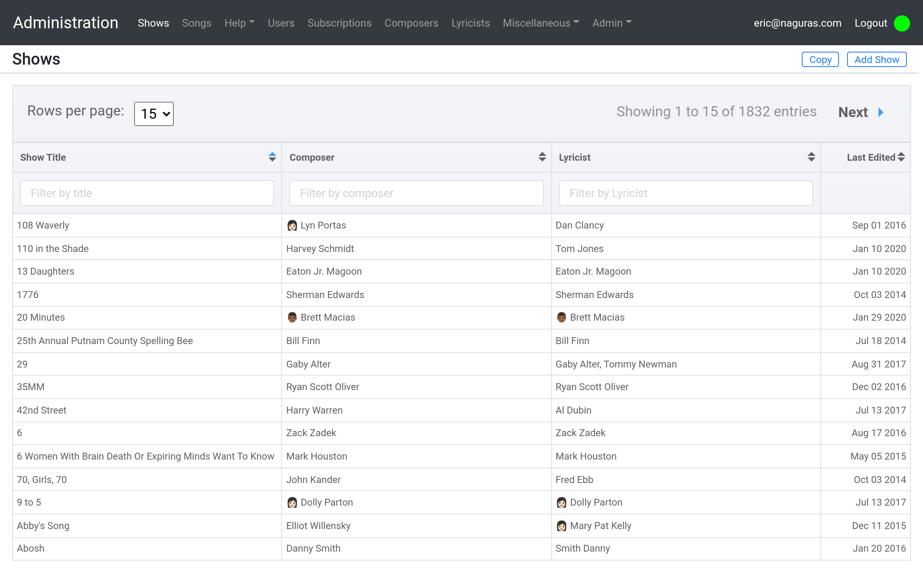Sort by Lyricist column arrows
The image size is (923, 588).
click(811, 157)
